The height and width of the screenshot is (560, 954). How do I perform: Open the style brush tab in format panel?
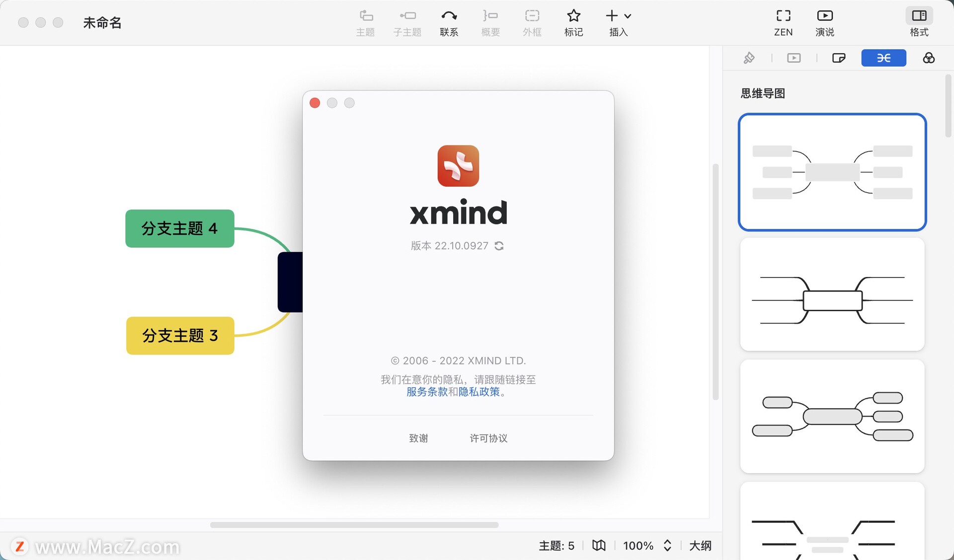(749, 58)
